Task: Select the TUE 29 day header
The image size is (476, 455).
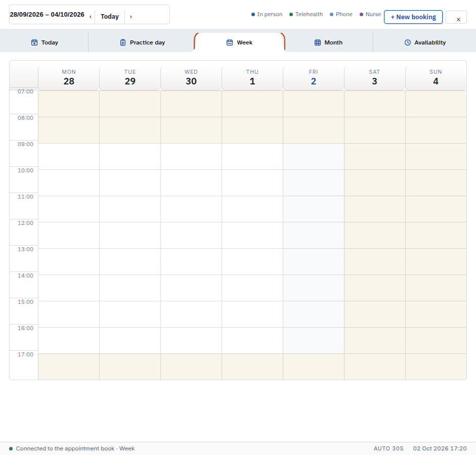Action: (x=130, y=78)
